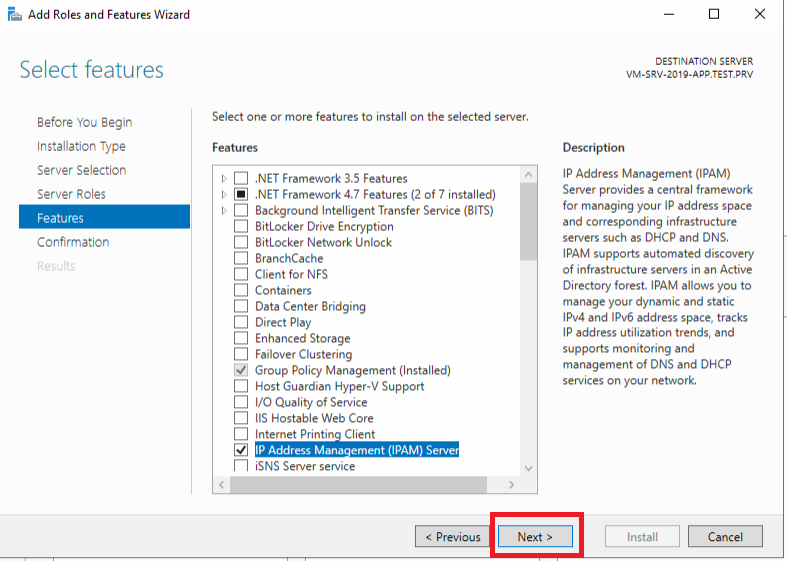Viewport: 787px width, 561px height.
Task: Expand .NET Framework 4.7 Features node
Action: (x=224, y=194)
